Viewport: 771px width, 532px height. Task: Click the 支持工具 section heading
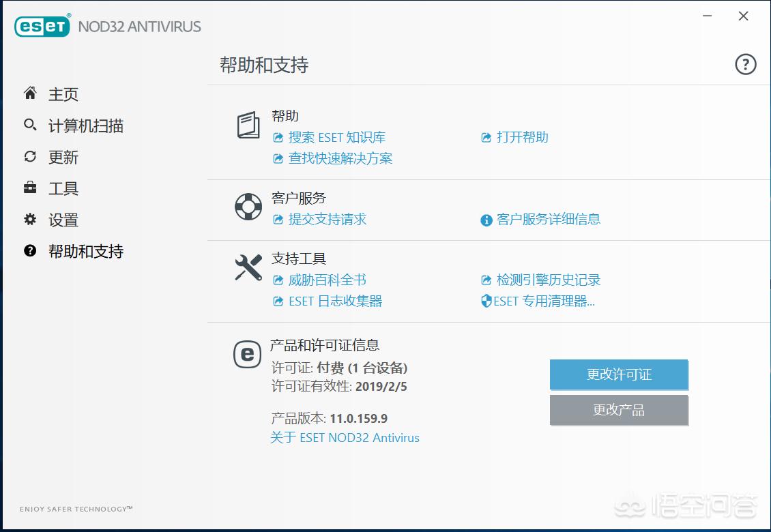tap(298, 258)
